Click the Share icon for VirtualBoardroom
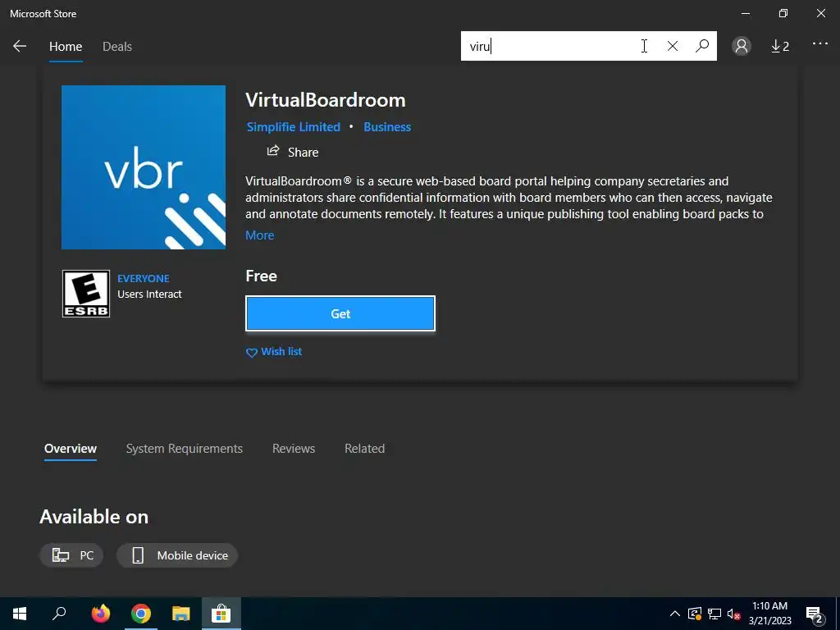The height and width of the screenshot is (630, 840). point(273,151)
